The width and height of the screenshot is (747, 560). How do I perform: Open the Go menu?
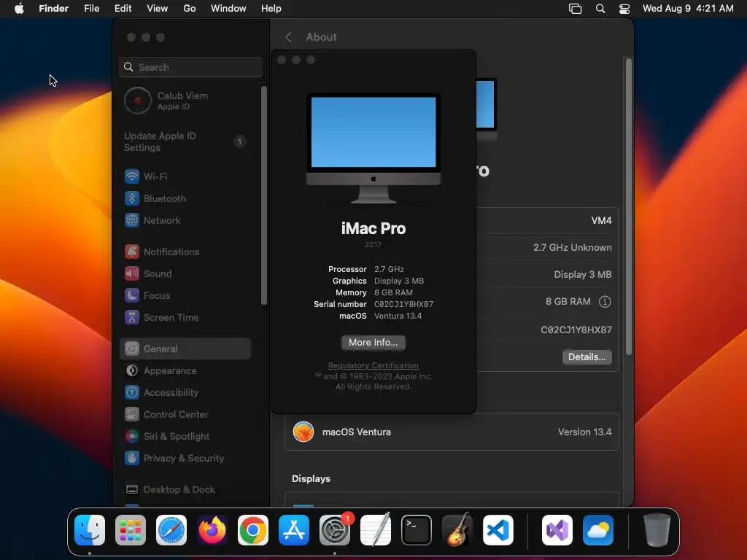[x=190, y=9]
